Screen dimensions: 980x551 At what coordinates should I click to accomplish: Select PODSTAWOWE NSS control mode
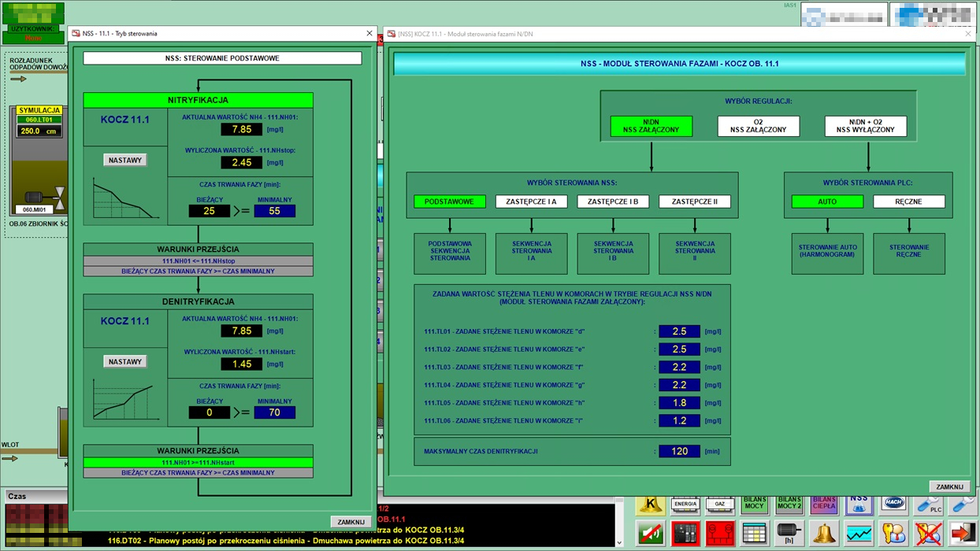point(450,202)
